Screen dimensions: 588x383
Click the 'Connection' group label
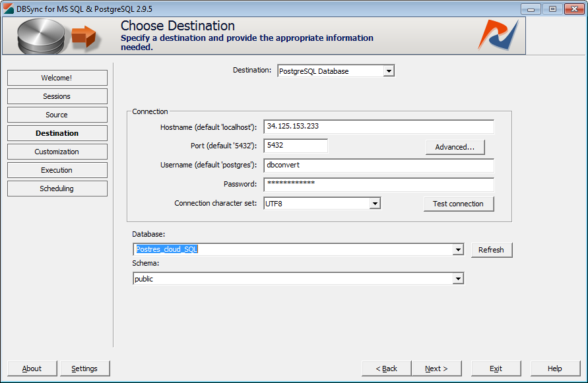point(150,111)
